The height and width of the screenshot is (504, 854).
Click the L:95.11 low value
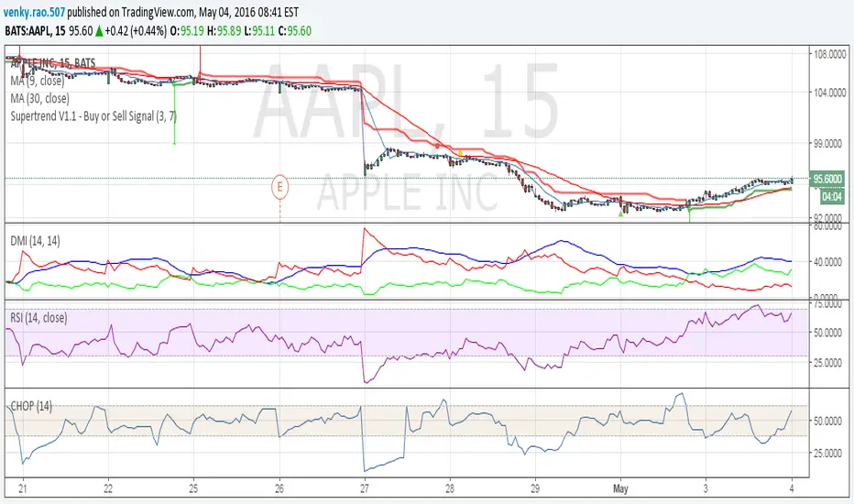[x=259, y=31]
